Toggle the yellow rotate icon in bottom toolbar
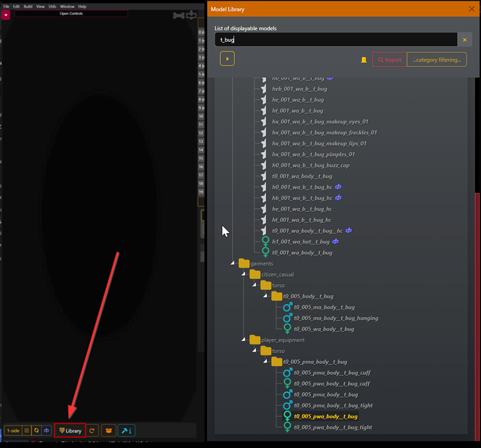 (37, 431)
